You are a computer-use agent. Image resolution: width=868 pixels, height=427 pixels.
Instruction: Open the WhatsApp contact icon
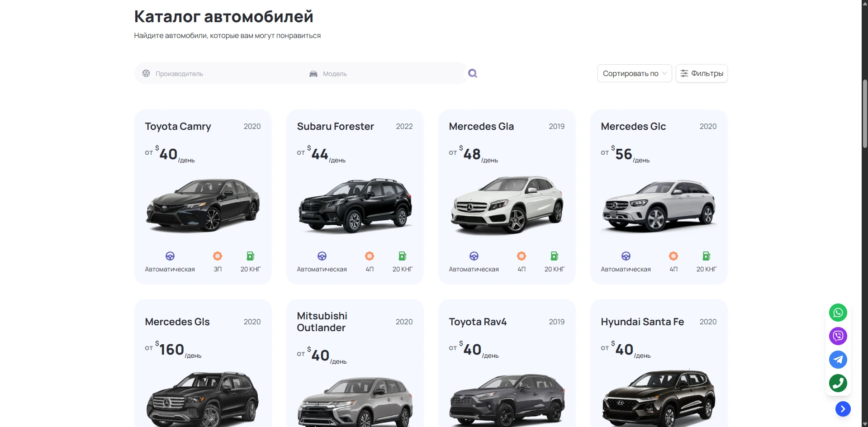pos(838,313)
